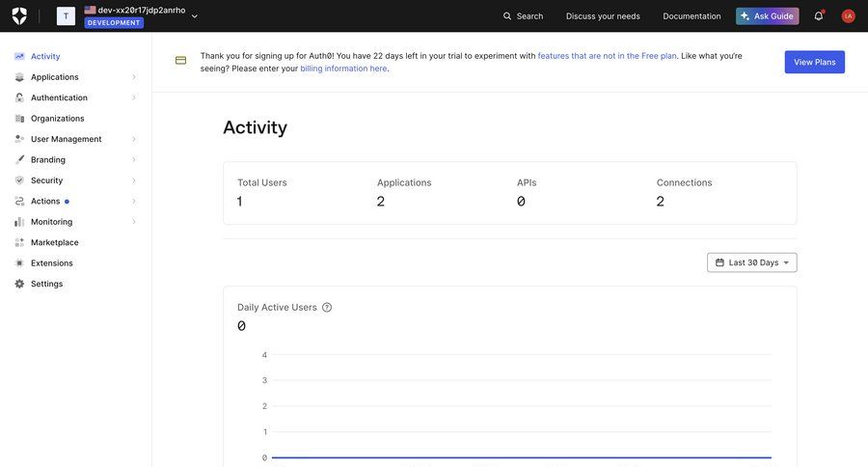
Task: Expand the User Management submenu chevron
Action: coord(134,139)
